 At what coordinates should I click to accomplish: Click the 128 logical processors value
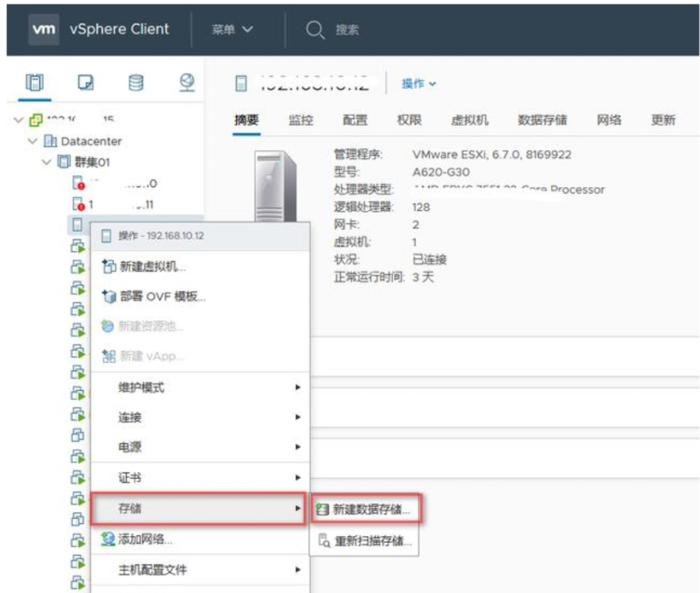[x=421, y=207]
